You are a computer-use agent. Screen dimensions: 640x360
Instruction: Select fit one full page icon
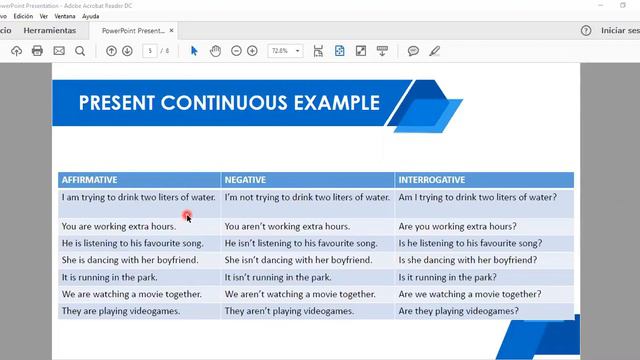(x=339, y=51)
